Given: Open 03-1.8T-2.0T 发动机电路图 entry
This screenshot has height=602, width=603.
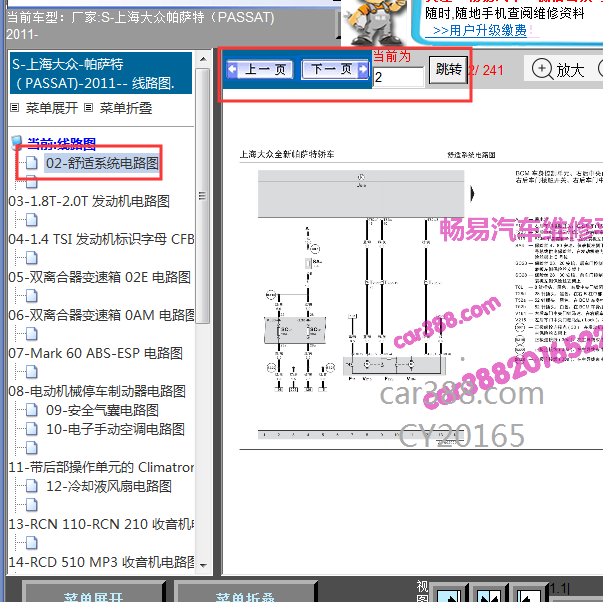Looking at the screenshot, I should pos(89,201).
